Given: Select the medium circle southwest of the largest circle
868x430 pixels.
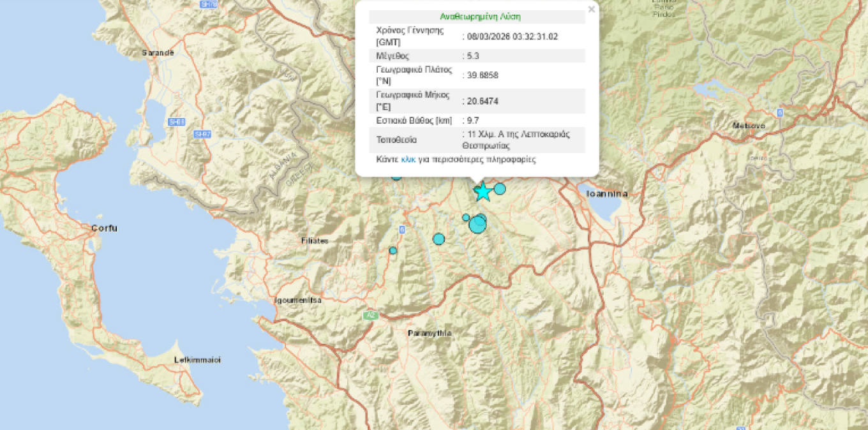Looking at the screenshot, I should [438, 239].
